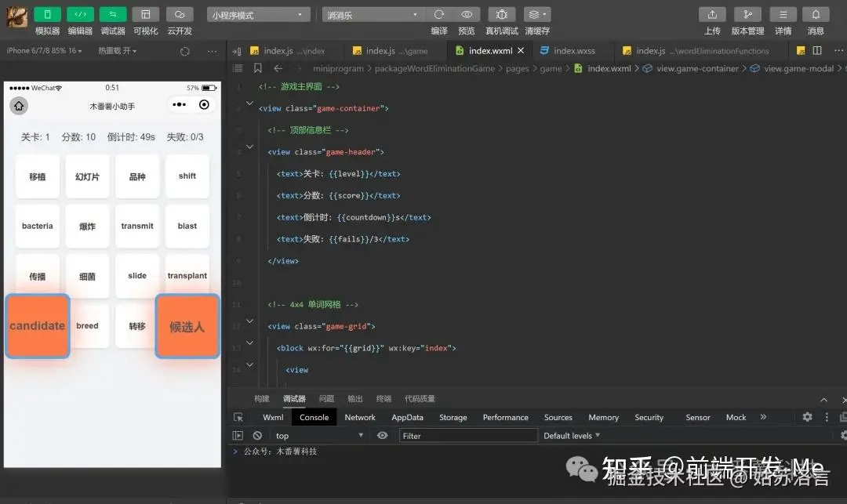This screenshot has width=847, height=504.
Task: Open the top context dropdown
Action: coord(318,436)
